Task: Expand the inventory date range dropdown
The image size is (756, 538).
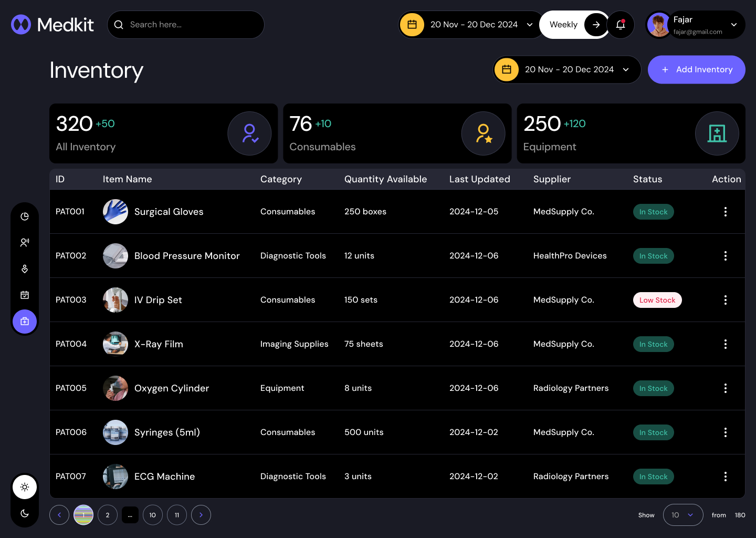Action: coord(566,69)
